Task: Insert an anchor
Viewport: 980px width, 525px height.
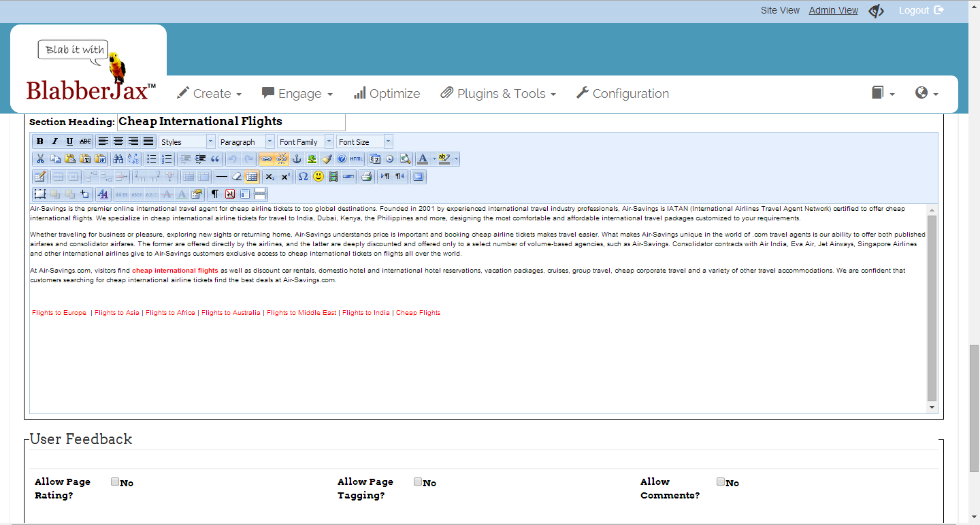Action: (x=297, y=159)
